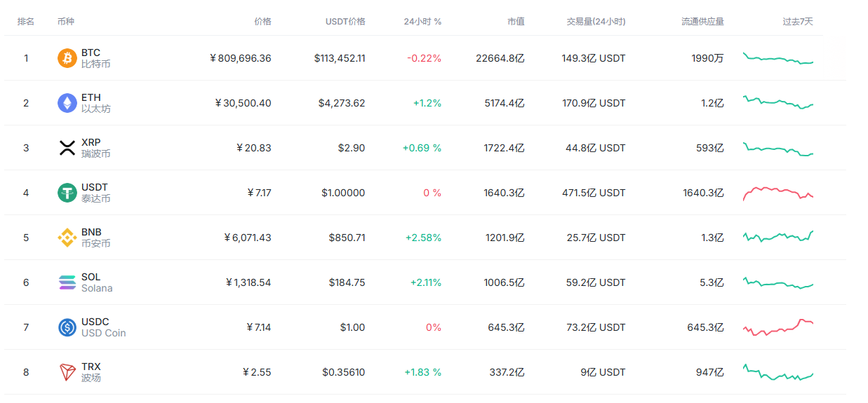Open the ETH 以太坊 name link

pyautogui.click(x=95, y=103)
